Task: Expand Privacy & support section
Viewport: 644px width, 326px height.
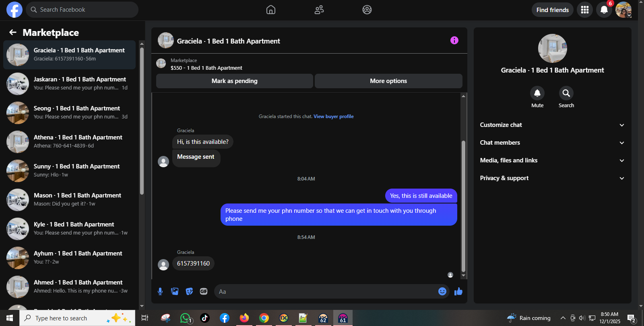Action: click(x=552, y=178)
